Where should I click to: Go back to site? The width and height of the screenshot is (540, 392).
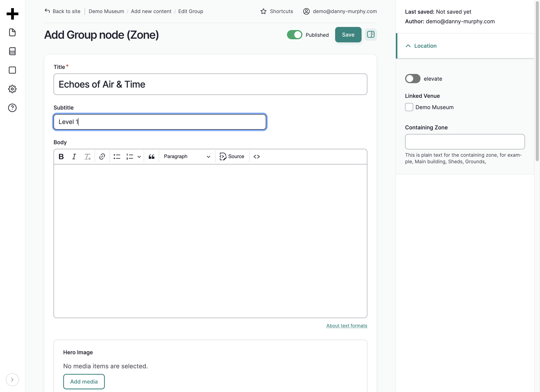pyautogui.click(x=62, y=11)
